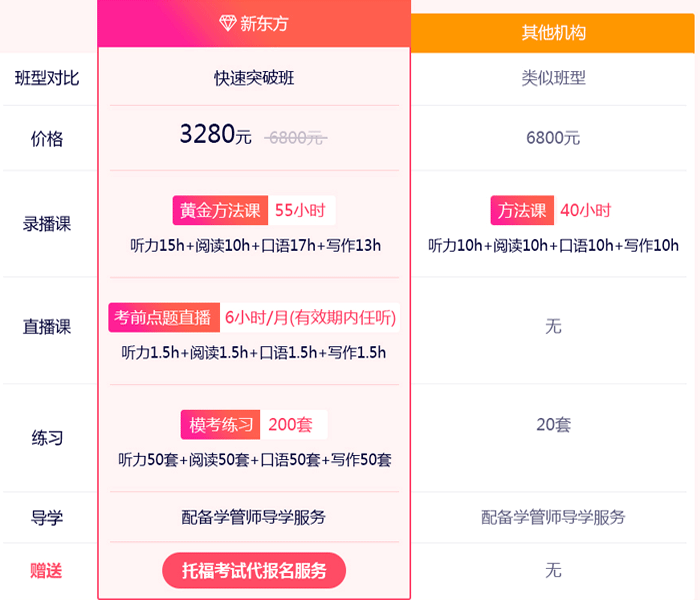Click the 3280元 price
The image size is (700, 600).
(216, 134)
